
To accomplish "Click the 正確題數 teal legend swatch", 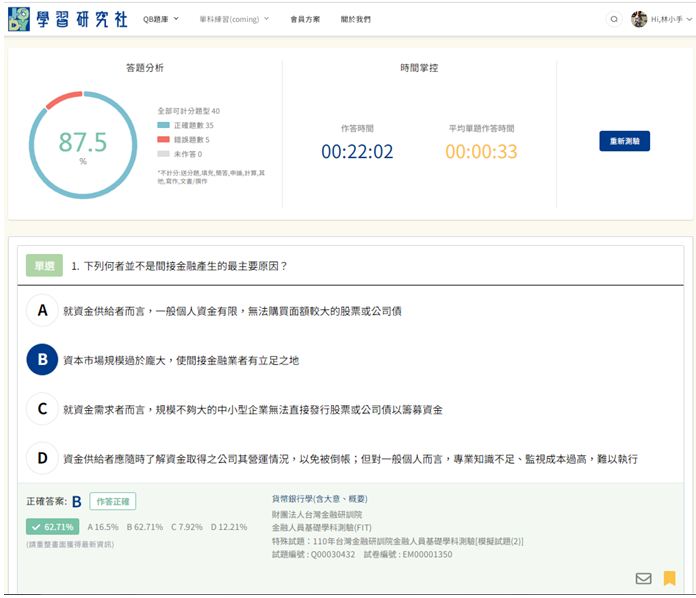I will (164, 125).
